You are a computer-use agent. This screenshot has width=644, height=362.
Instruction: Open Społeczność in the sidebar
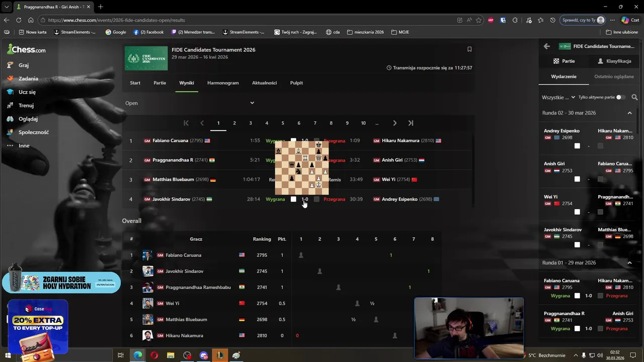point(27,132)
